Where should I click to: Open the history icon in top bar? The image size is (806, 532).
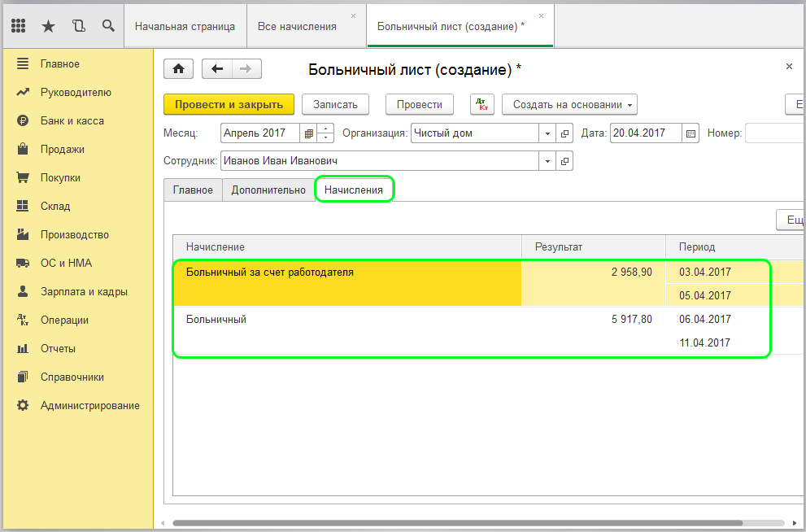coord(78,26)
